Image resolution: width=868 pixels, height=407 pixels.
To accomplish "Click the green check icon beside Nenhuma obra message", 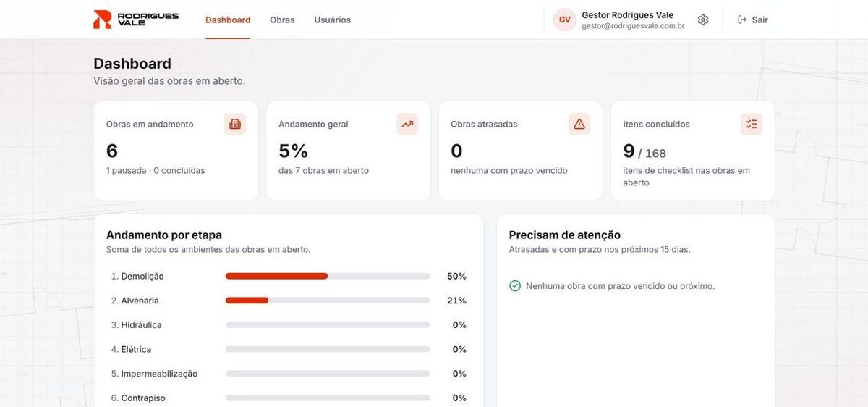I will point(515,286).
